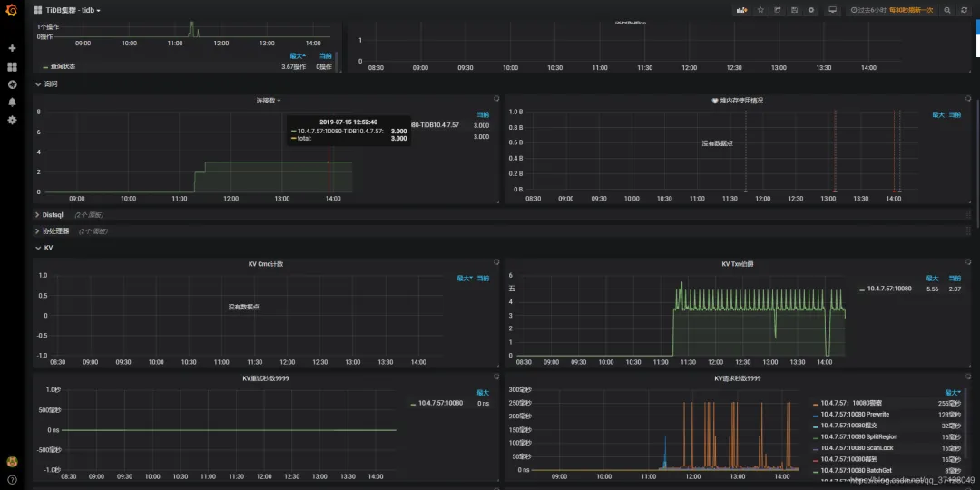Click the 128毫秒 value in legend
The height and width of the screenshot is (490, 980).
point(949,415)
